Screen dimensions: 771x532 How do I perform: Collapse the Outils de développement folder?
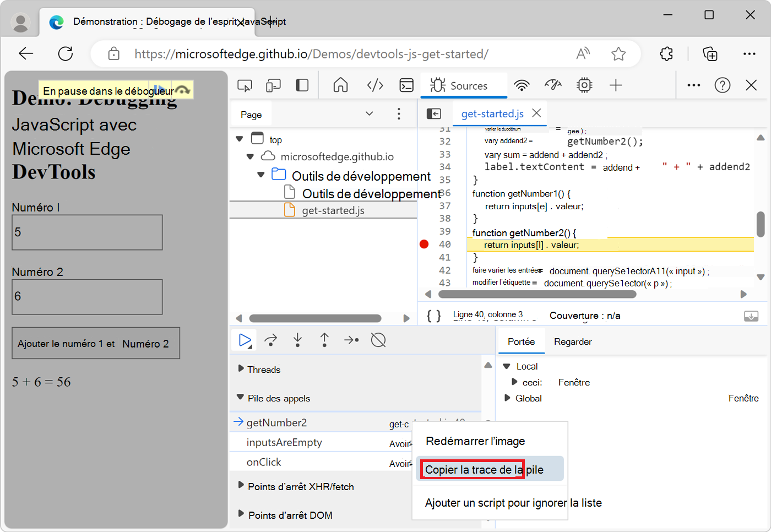coord(261,175)
